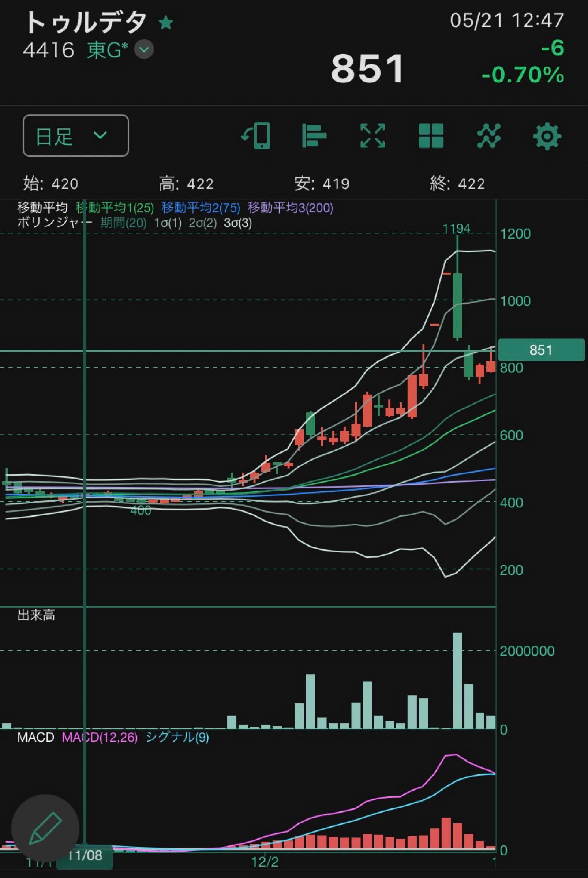Open the 日足 timeframe dropdown
The height and width of the screenshot is (878, 588).
[76, 136]
